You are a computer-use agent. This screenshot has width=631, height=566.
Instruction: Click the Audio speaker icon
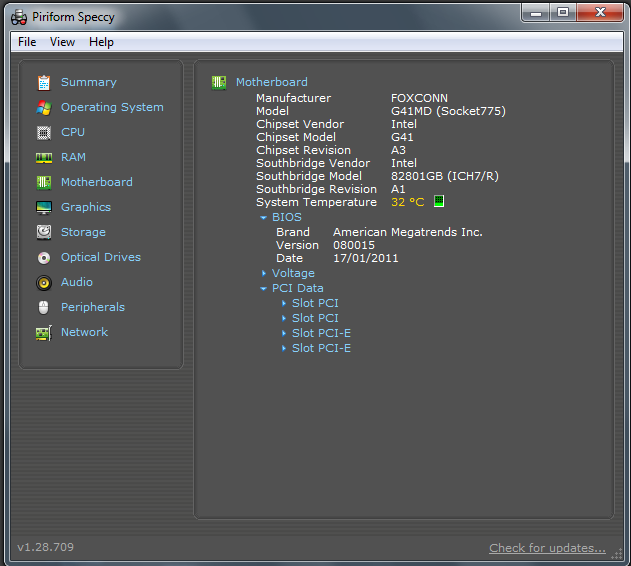[44, 283]
